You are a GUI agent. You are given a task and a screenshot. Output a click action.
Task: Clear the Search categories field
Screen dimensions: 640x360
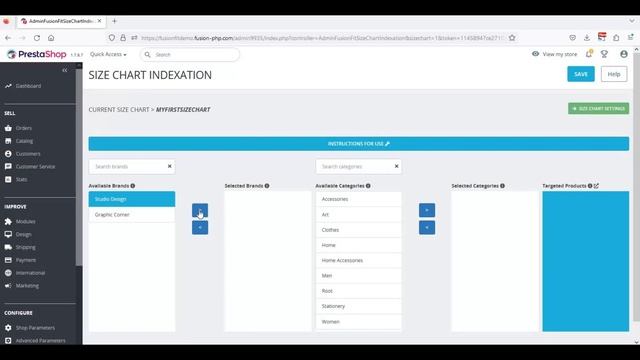396,166
